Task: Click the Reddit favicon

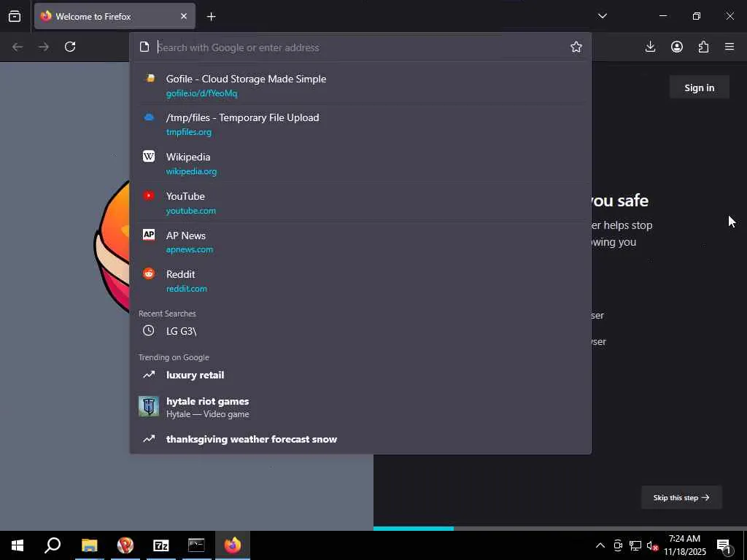Action: click(x=149, y=273)
